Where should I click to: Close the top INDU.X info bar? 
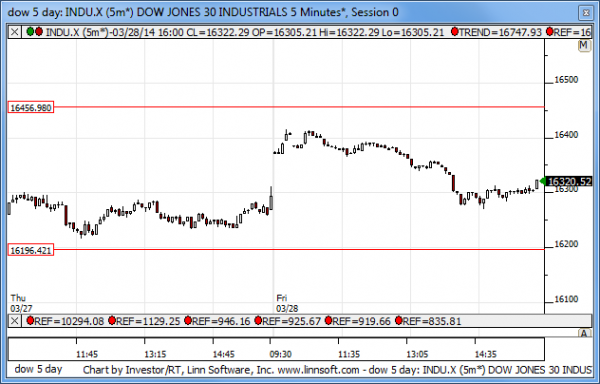click(x=15, y=32)
